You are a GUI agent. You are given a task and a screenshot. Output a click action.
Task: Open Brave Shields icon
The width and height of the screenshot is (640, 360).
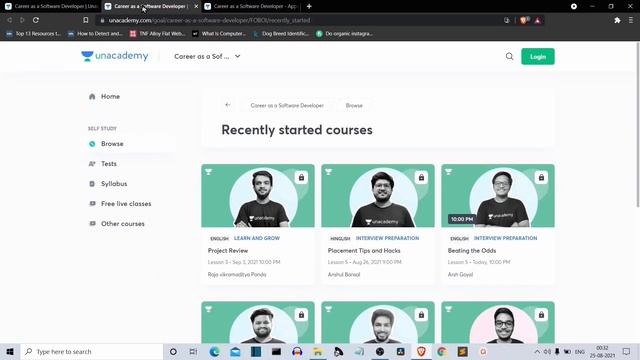(524, 20)
